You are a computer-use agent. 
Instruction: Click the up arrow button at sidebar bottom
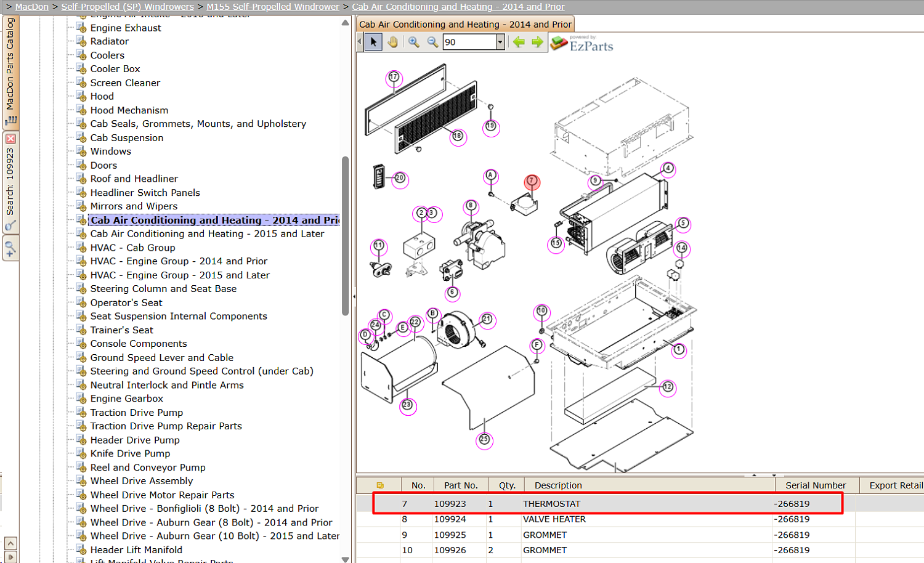[x=10, y=543]
